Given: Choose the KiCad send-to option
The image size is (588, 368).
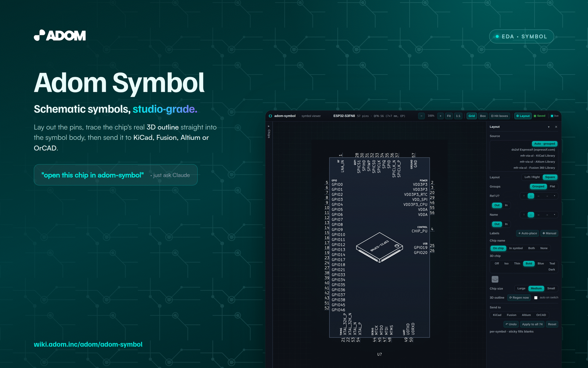Looking at the screenshot, I should coord(497,315).
